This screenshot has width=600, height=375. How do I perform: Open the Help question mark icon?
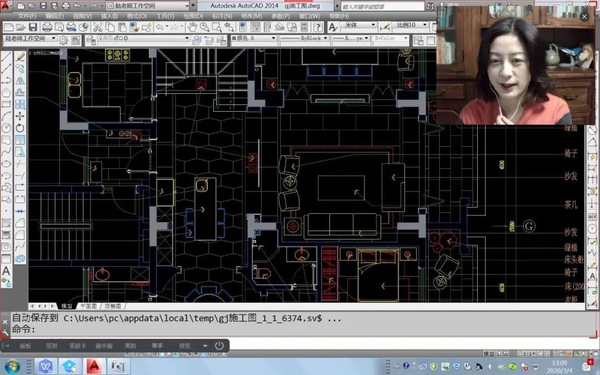[318, 27]
